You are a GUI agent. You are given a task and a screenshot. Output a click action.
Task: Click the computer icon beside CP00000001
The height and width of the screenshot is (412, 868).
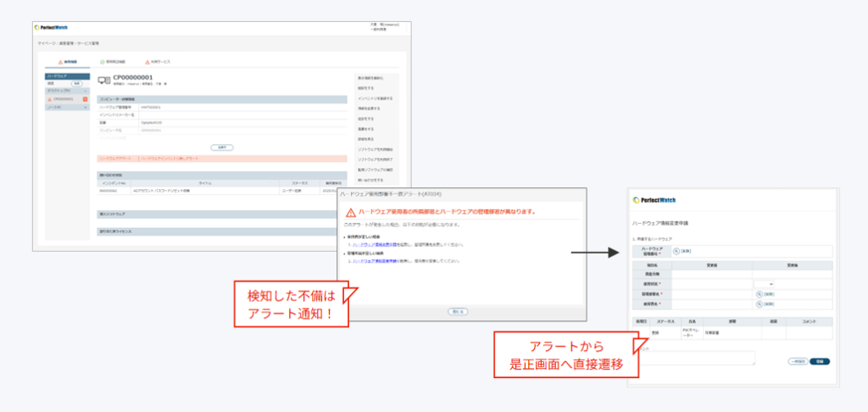click(x=104, y=81)
